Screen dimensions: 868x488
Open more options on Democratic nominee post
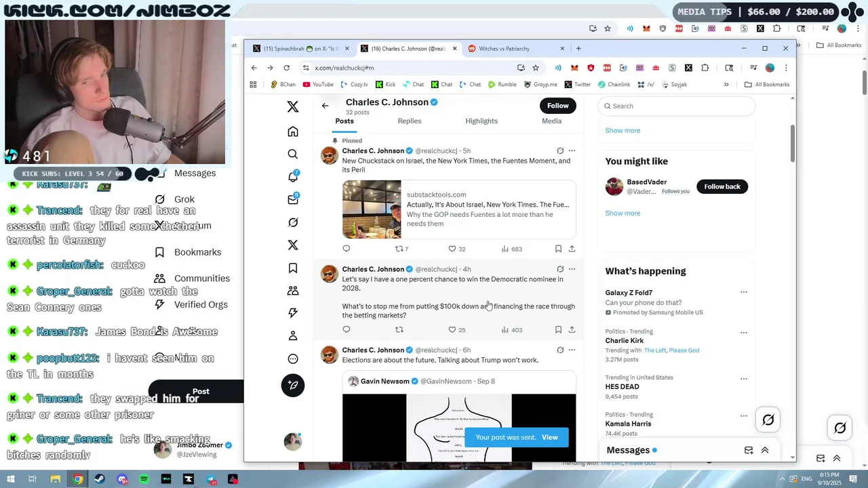click(572, 269)
